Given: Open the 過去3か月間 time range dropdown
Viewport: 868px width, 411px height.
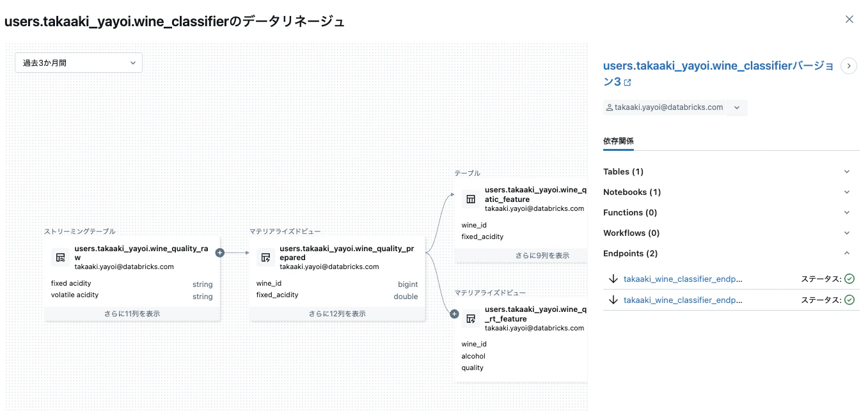Looking at the screenshot, I should pyautogui.click(x=79, y=63).
